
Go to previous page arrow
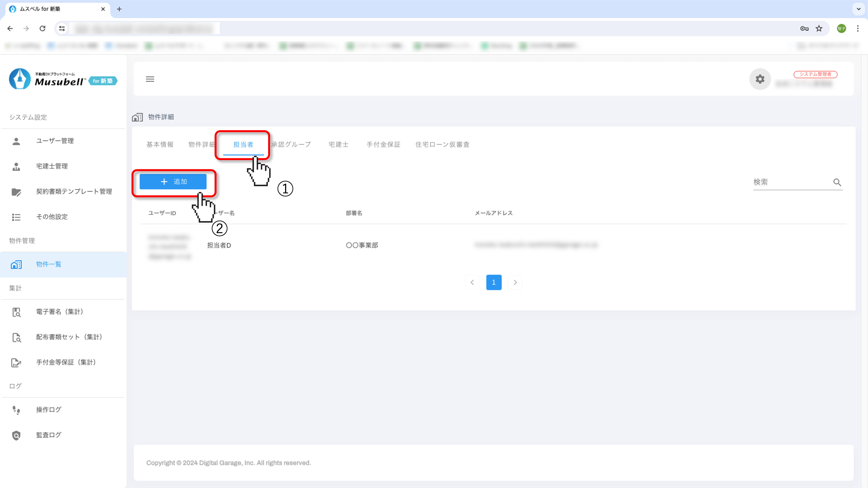tap(472, 282)
